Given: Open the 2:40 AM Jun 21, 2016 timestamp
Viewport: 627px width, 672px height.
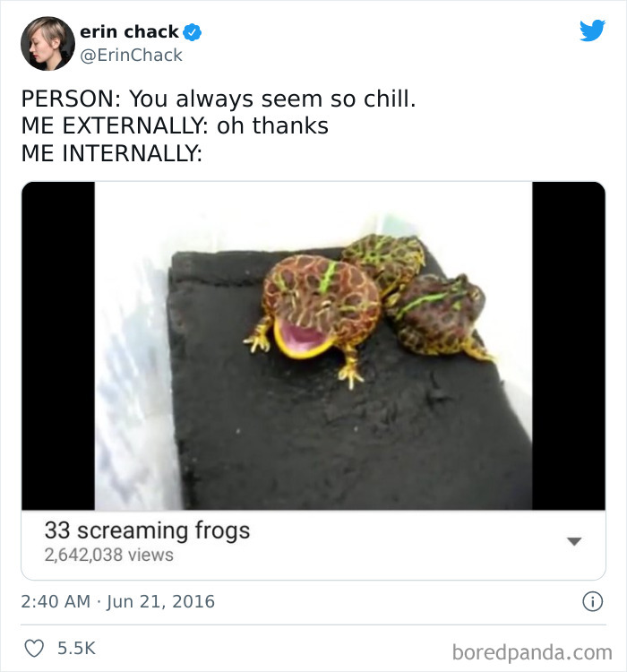Looking at the screenshot, I should pos(118,601).
